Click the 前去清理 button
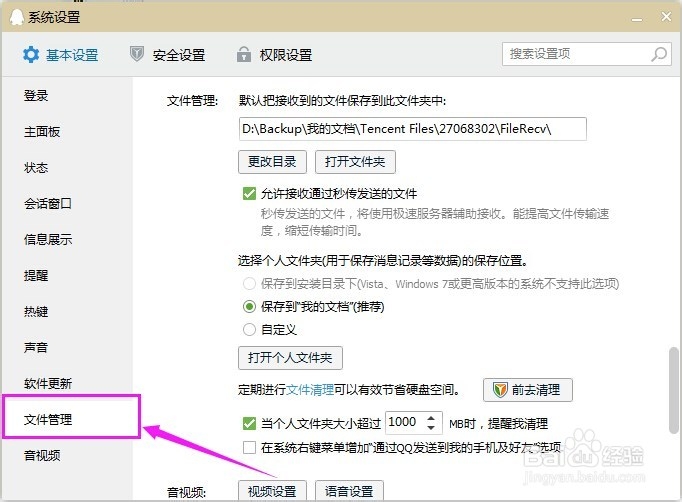This screenshot has width=682, height=502. tap(528, 390)
